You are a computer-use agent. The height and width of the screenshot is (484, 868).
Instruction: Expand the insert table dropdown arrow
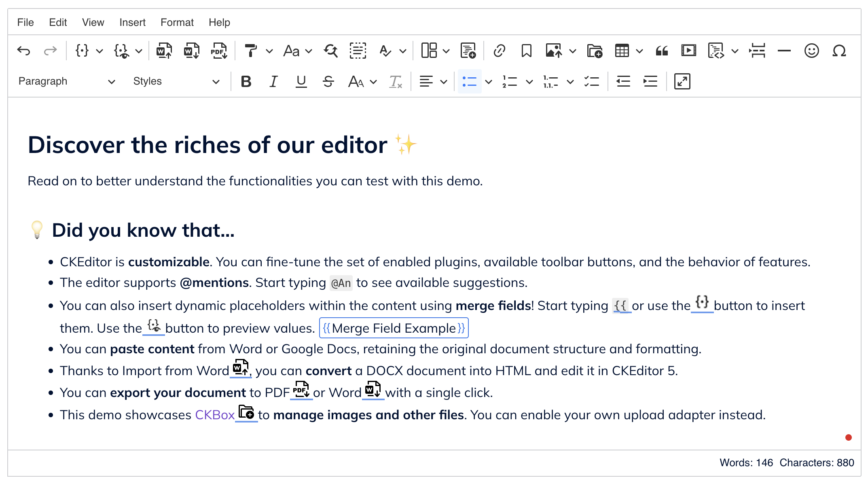pyautogui.click(x=639, y=51)
